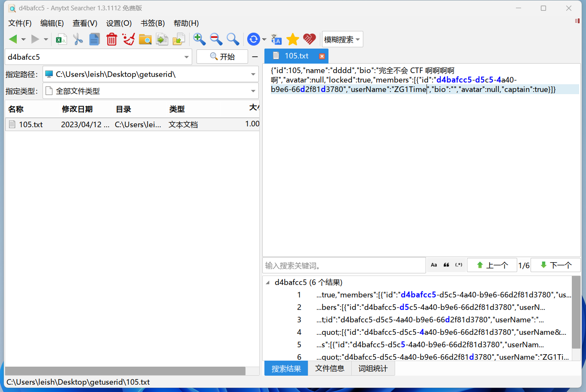The image size is (586, 392).
Task: Click the red trash delete icon
Action: click(112, 40)
